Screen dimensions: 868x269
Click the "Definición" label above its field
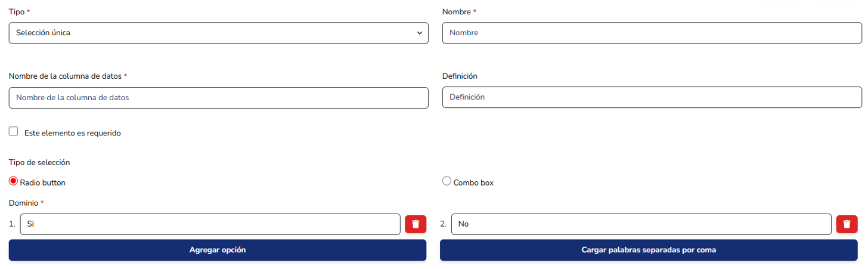pos(460,76)
